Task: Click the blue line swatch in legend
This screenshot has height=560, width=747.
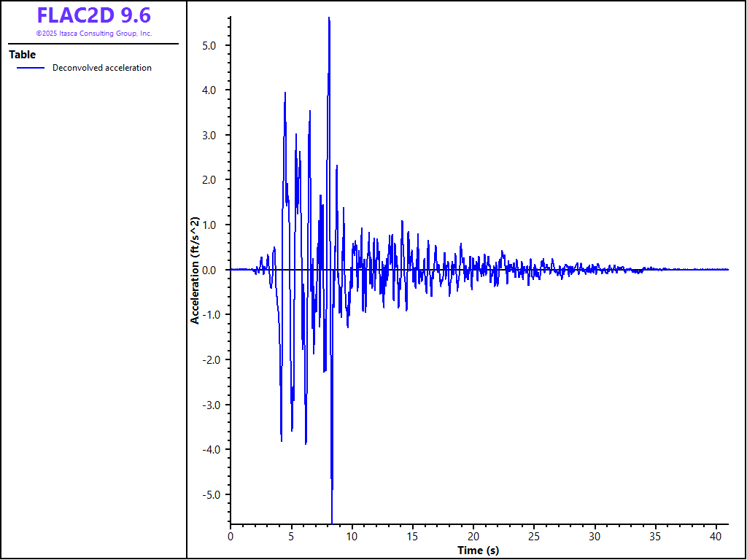Action: pos(31,68)
